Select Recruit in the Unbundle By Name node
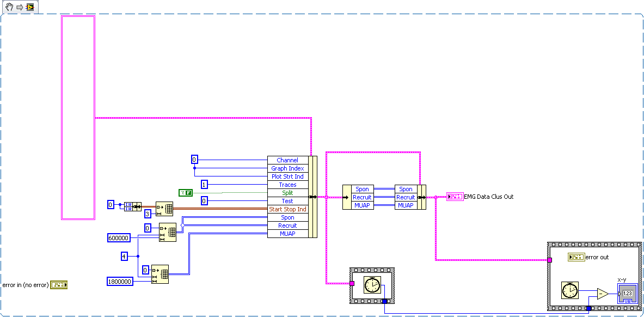Viewport: 644px width, 317px height. [x=362, y=197]
